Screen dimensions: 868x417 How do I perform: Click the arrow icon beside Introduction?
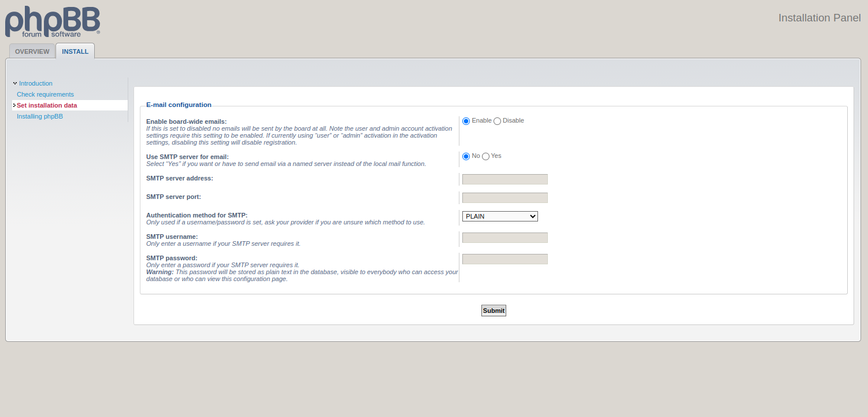coord(14,83)
